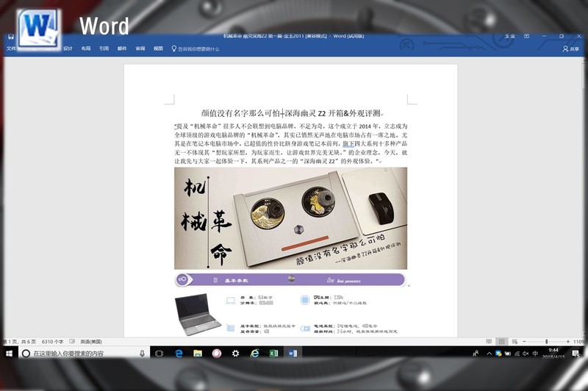The height and width of the screenshot is (391, 588).
Task: Select the 视图 (View) ribbon tab
Action: click(x=158, y=49)
